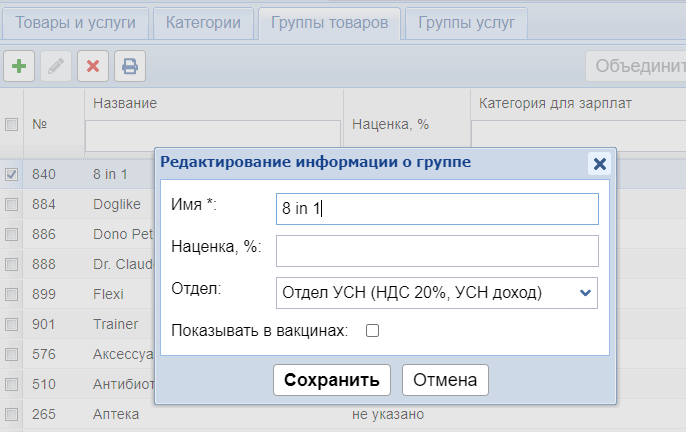Select the 'Аптека' row
This screenshot has height=432, width=686.
[115, 414]
